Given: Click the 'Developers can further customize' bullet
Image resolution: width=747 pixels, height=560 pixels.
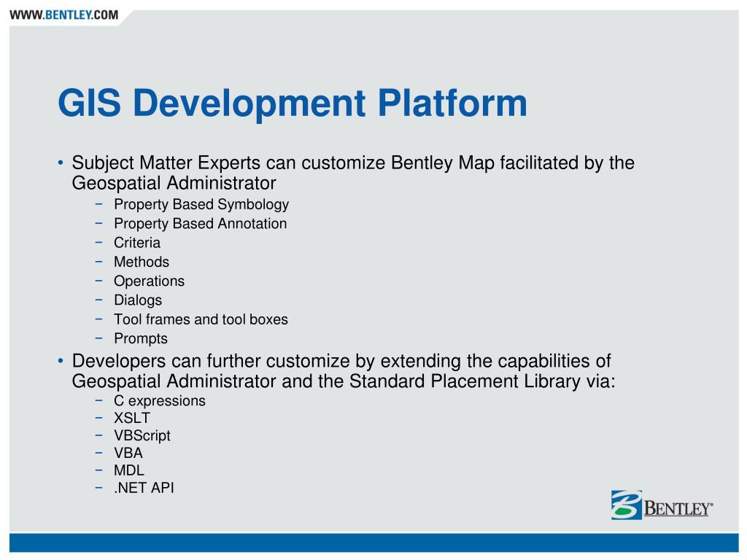Looking at the screenshot, I should click(344, 371).
